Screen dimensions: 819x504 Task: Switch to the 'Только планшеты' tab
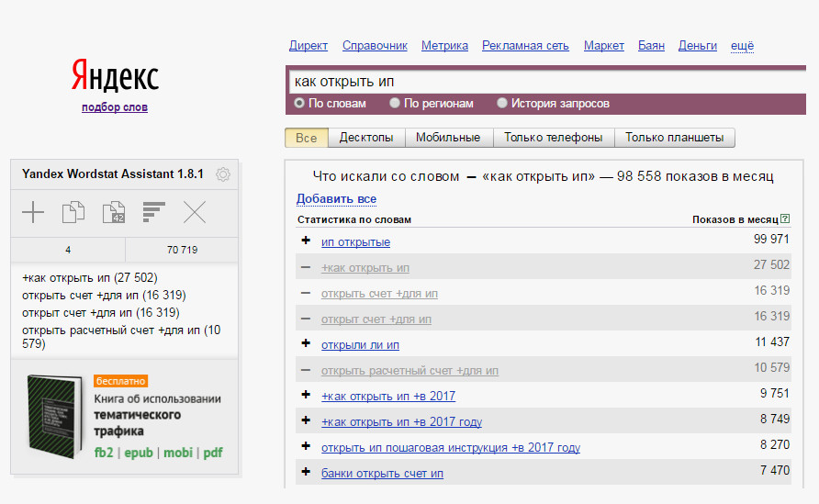coord(674,138)
